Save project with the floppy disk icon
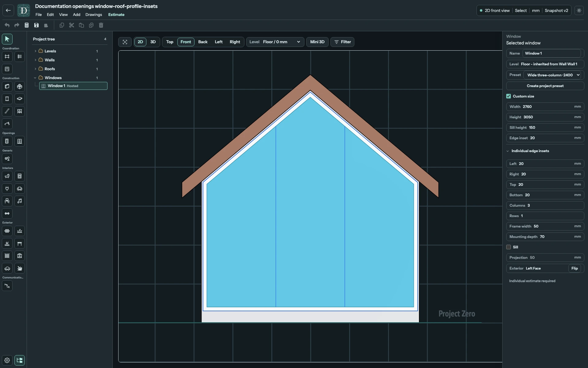 [x=36, y=25]
